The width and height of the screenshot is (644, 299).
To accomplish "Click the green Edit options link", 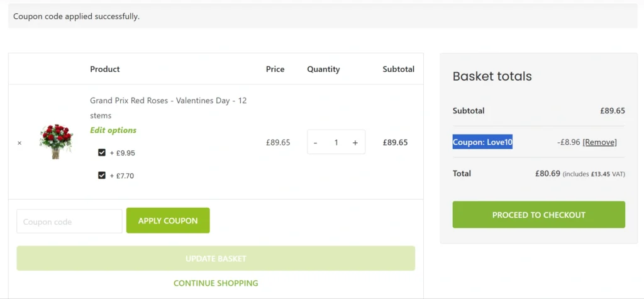I will (x=113, y=130).
